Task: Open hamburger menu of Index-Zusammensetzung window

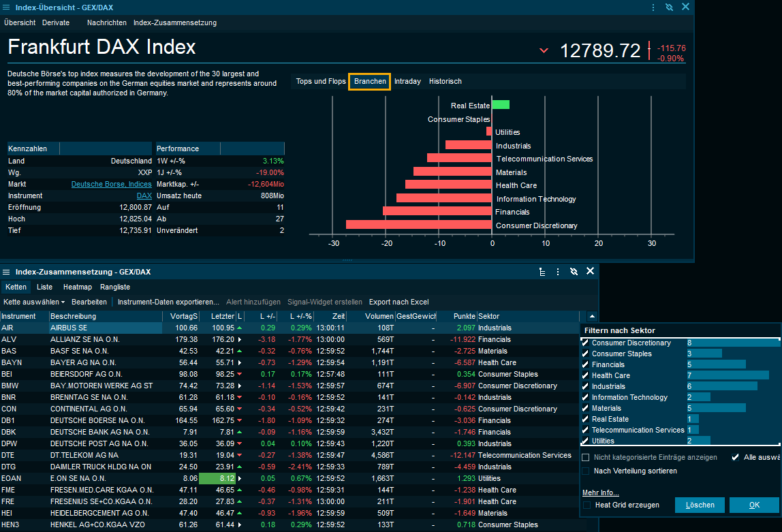Action: [x=7, y=272]
